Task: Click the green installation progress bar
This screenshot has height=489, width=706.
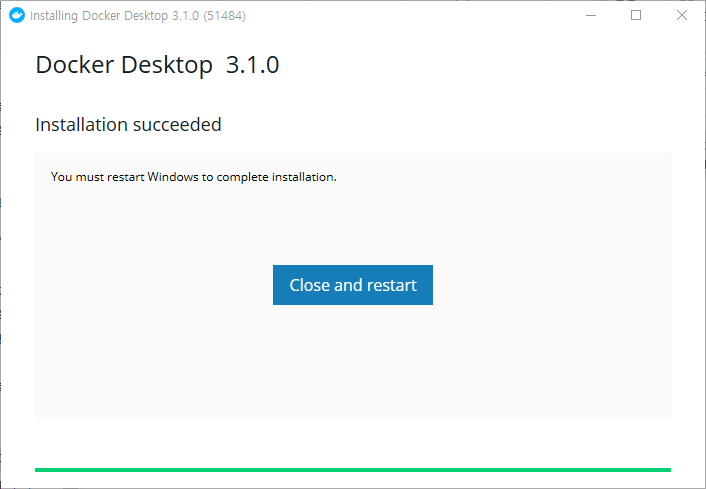Action: 353,470
